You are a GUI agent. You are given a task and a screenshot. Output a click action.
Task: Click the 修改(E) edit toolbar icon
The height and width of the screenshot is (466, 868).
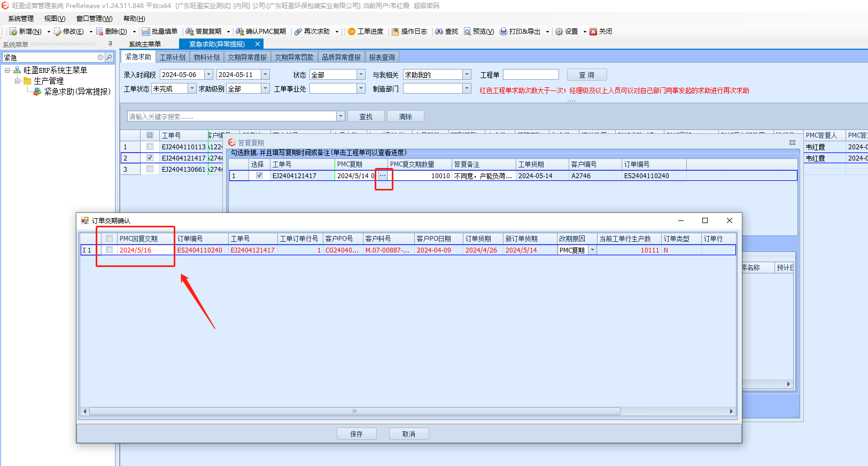pos(58,32)
